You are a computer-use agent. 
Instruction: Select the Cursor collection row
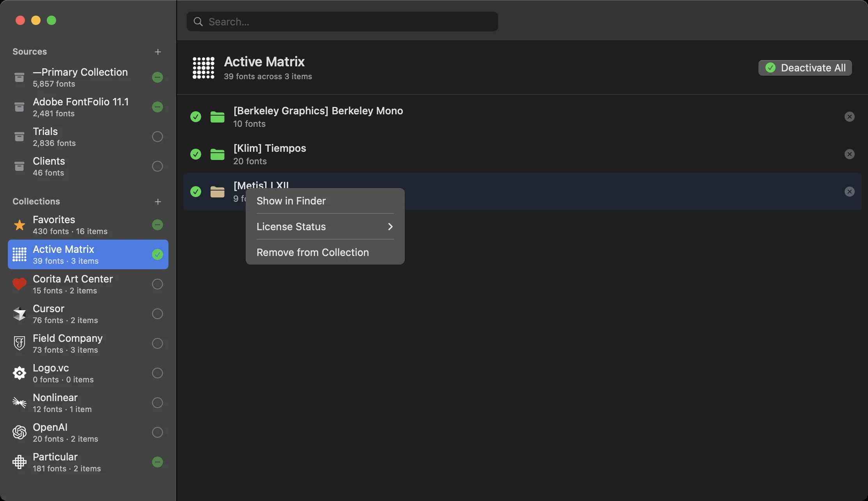click(88, 314)
